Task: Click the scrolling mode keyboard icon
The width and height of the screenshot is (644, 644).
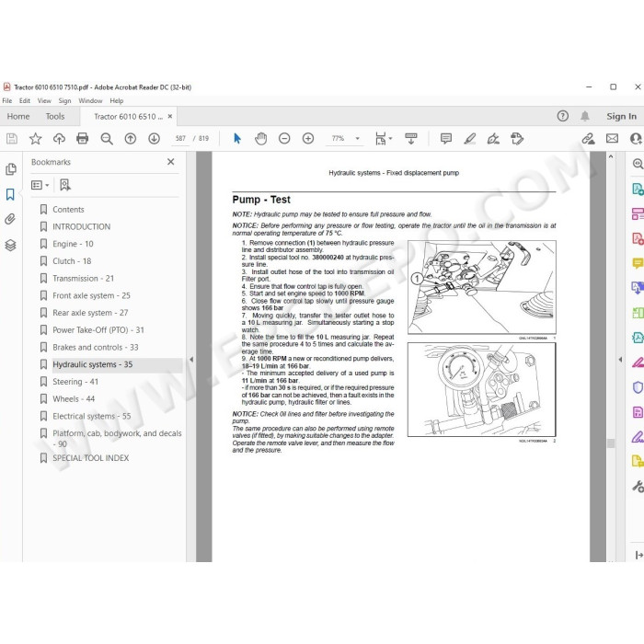Action: tap(410, 139)
